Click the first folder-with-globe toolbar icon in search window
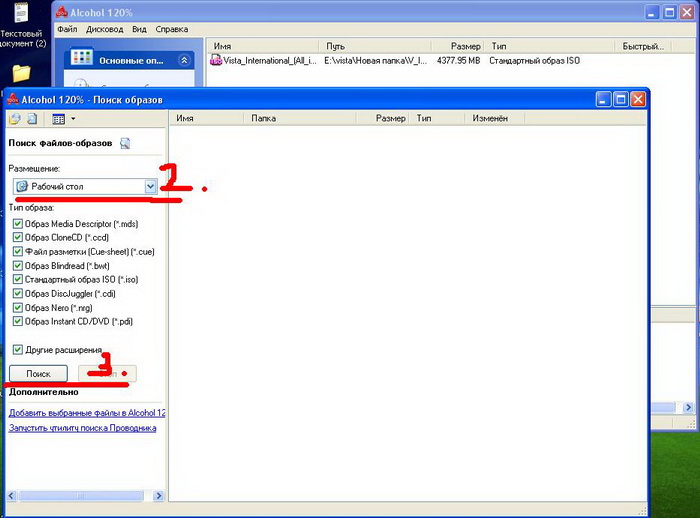 tap(15, 119)
